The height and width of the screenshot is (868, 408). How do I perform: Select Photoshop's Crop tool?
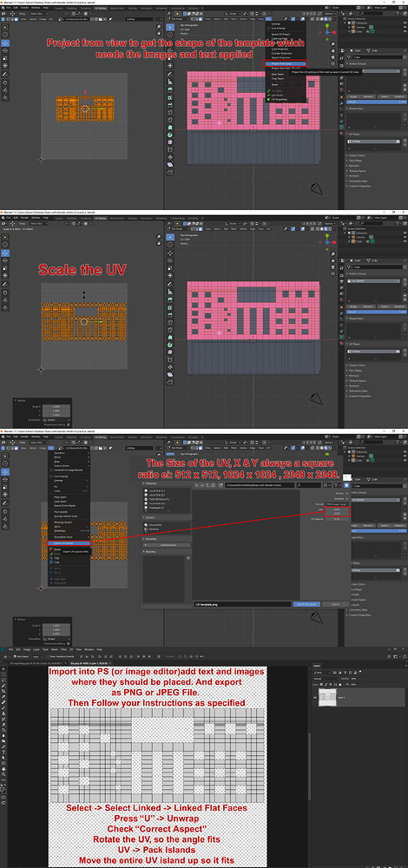coord(3,691)
